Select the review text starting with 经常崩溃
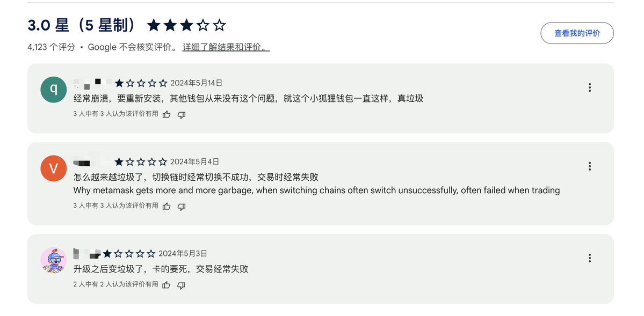 point(248,99)
